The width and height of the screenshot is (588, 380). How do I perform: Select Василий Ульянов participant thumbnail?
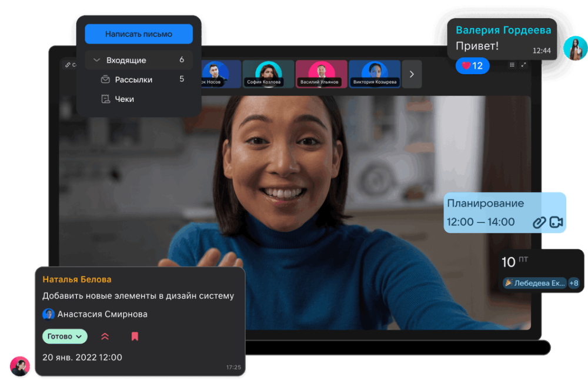coord(322,74)
